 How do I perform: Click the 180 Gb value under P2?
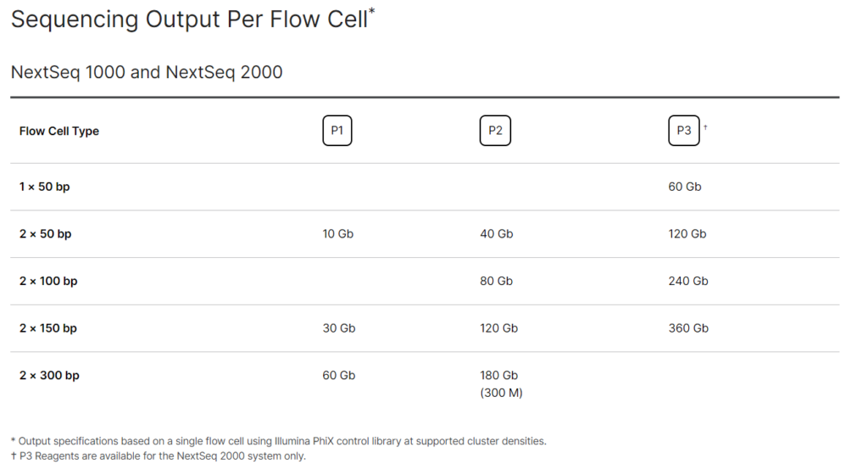(499, 375)
